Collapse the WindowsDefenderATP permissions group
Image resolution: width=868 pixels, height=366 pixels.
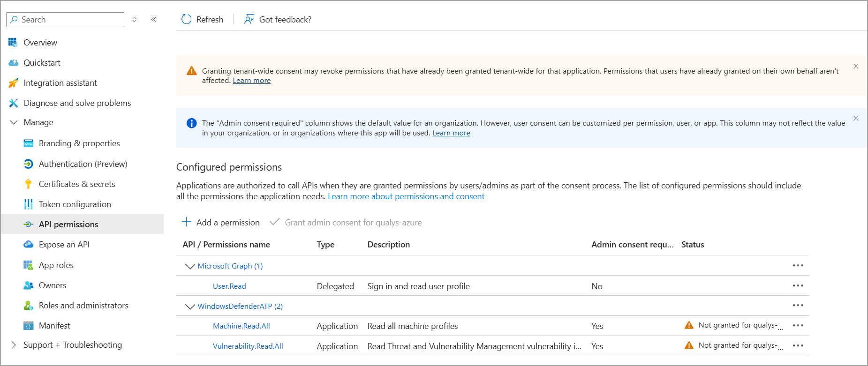coord(190,306)
